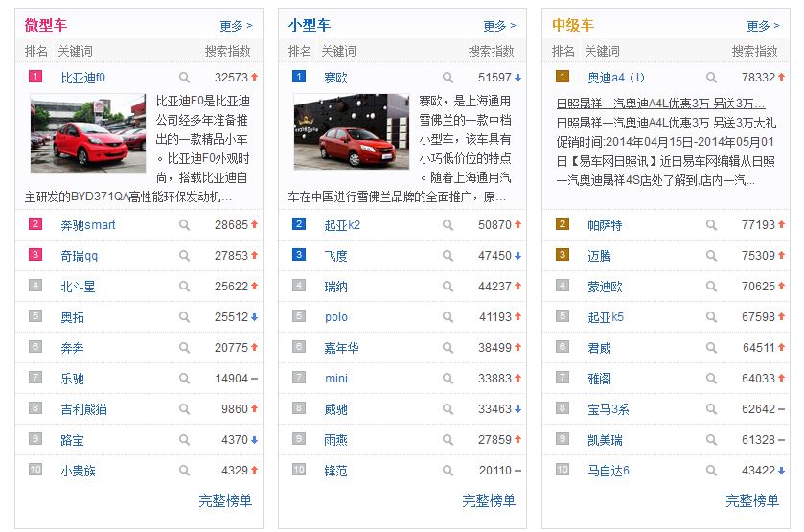This screenshot has width=804, height=532.
Task: Click the search icon in the 奥拓 row
Action: [184, 317]
